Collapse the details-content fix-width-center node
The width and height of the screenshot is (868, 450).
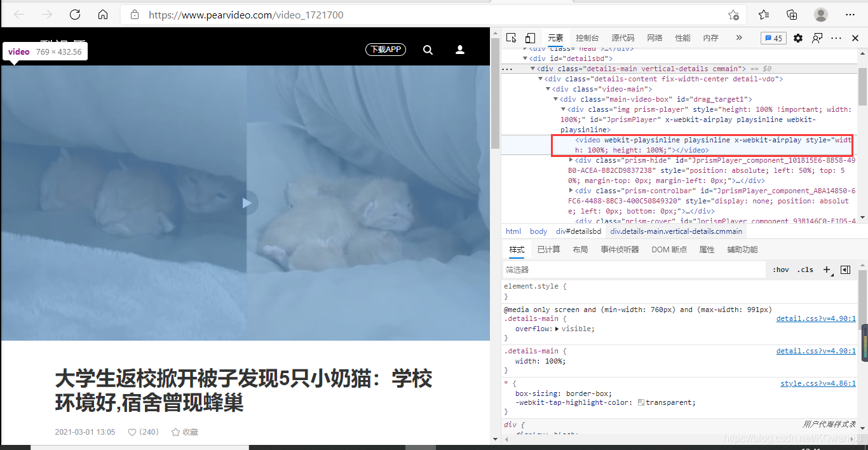[x=540, y=79]
